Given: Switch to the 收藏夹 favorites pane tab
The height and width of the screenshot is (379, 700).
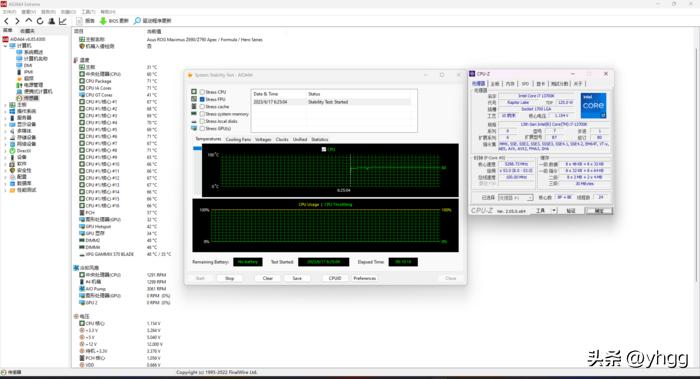Looking at the screenshot, I should click(x=27, y=31).
